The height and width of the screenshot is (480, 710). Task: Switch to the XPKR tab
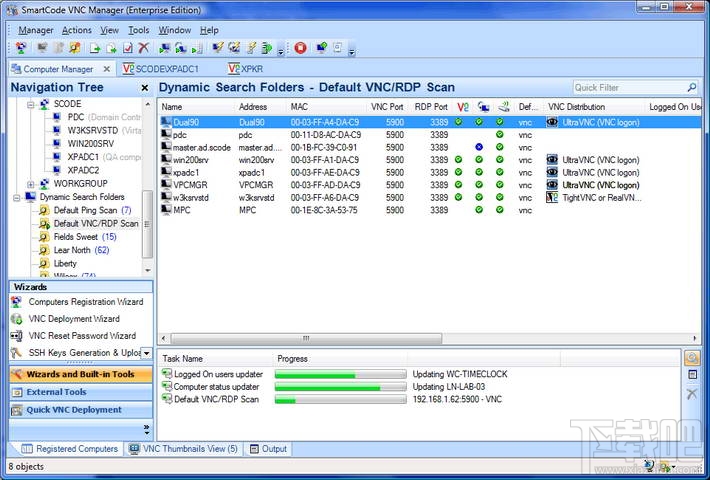pos(246,69)
